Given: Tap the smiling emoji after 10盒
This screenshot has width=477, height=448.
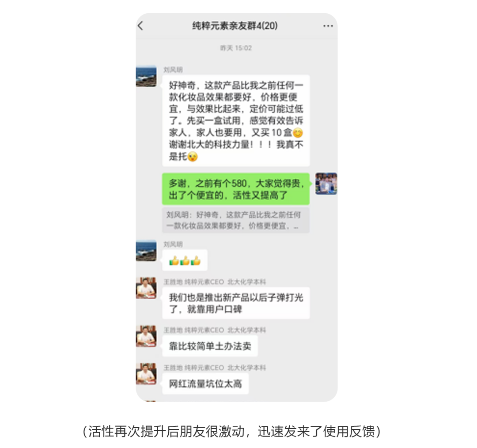Looking at the screenshot, I should [x=298, y=133].
